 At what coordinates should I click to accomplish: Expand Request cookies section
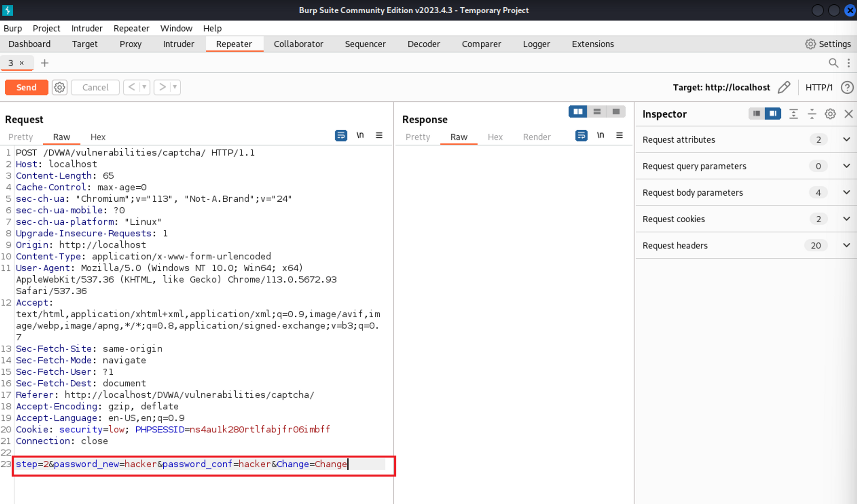[846, 219]
